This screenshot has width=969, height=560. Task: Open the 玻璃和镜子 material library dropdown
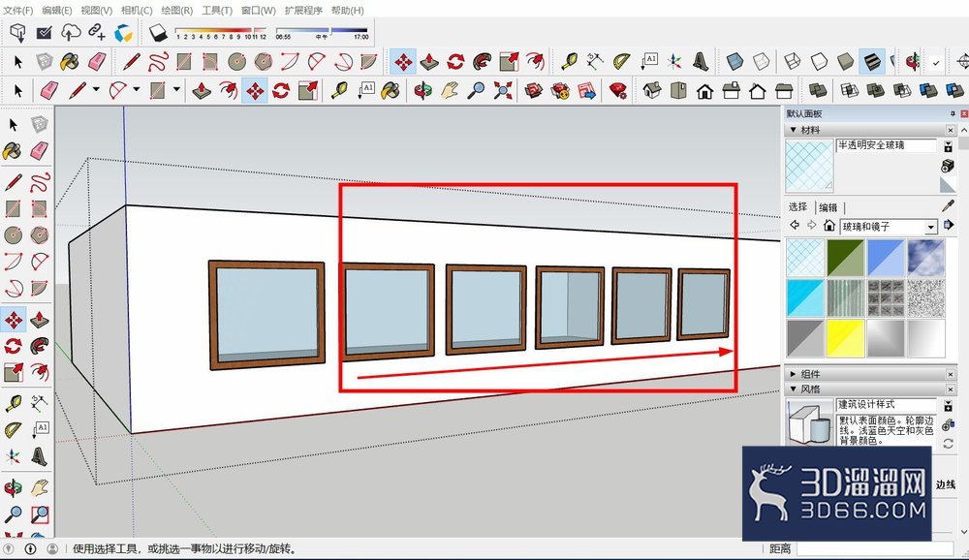[930, 227]
